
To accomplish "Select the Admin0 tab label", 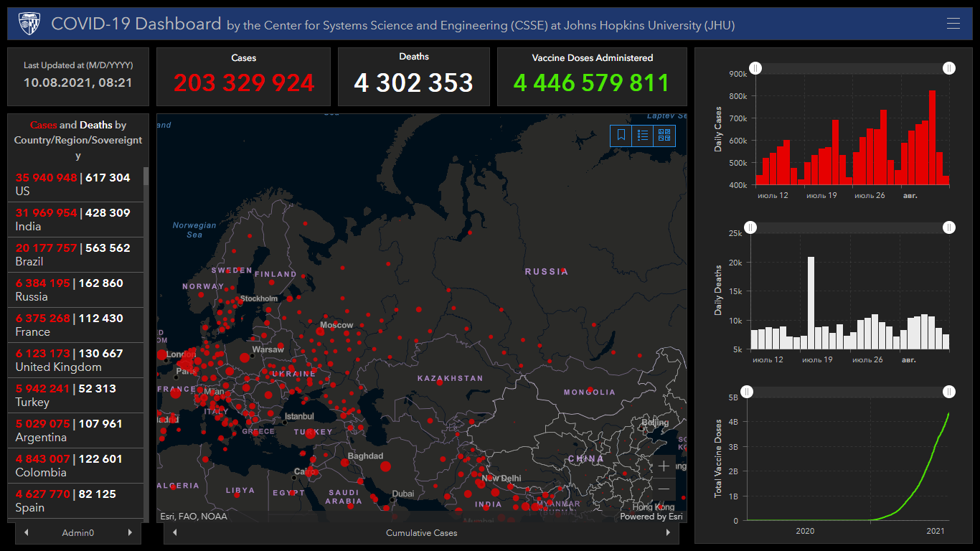I will 78,533.
